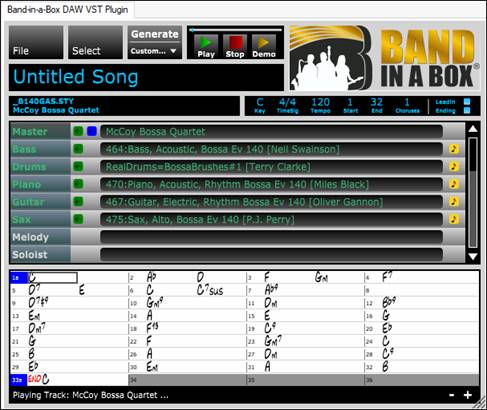Click the blue square on Master track
The image size is (487, 410).
pos(92,131)
